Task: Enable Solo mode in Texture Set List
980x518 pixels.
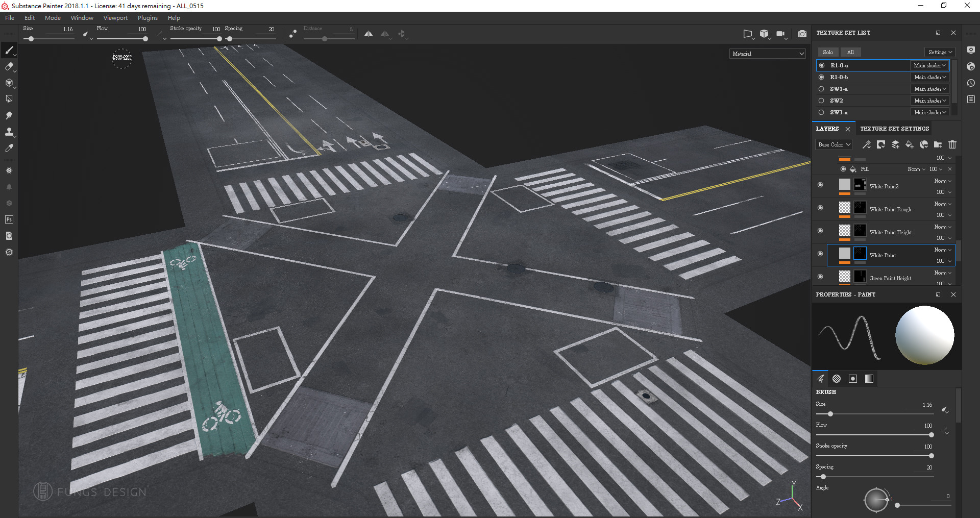Action: pos(828,52)
